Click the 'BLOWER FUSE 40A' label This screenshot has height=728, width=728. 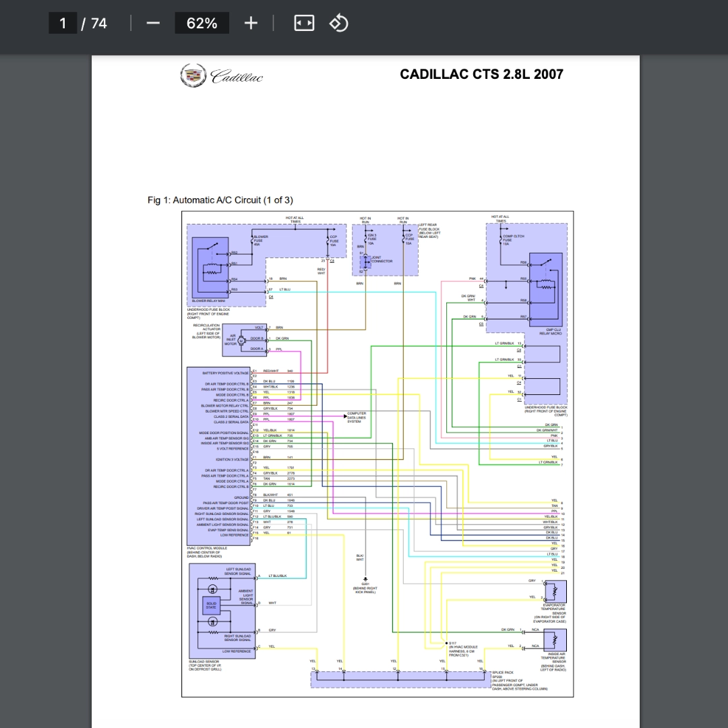pyautogui.click(x=260, y=241)
